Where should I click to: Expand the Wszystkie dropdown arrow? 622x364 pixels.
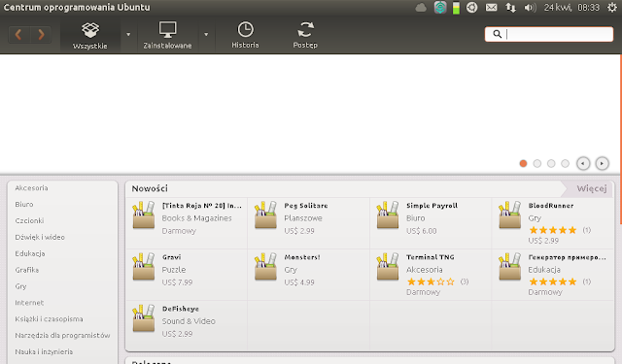(128, 35)
